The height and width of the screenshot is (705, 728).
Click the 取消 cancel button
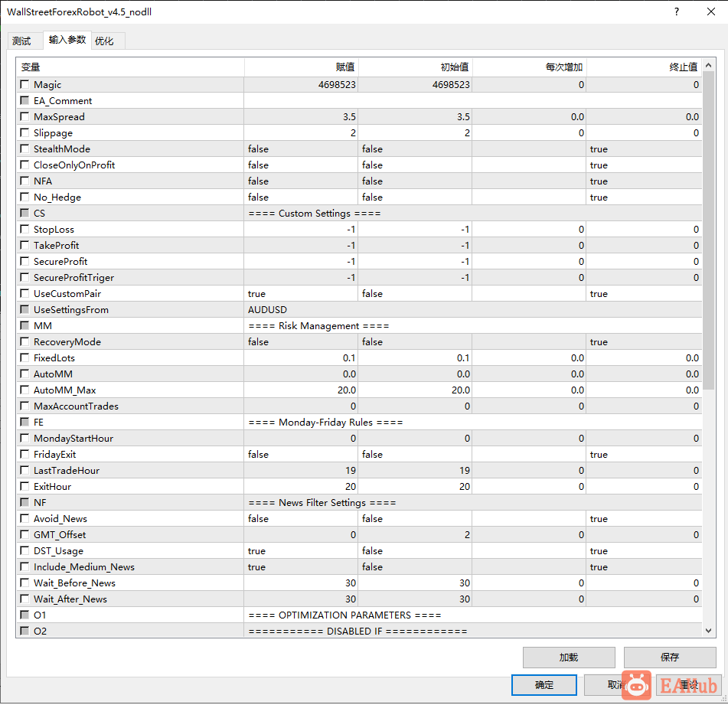point(616,685)
